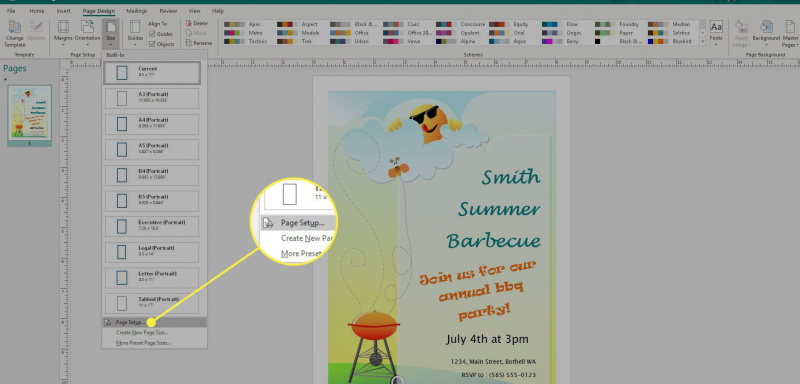Image resolution: width=800 pixels, height=384 pixels.
Task: Open the File tab
Action: pos(11,11)
